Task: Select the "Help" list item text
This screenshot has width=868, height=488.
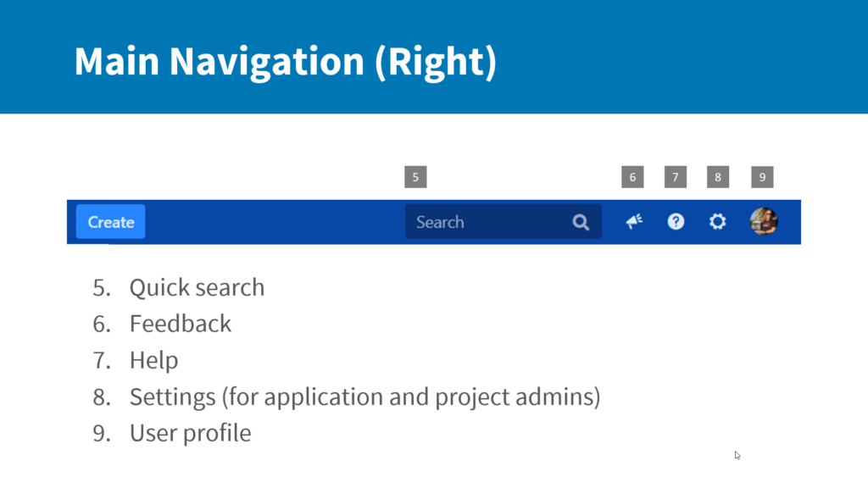Action: click(154, 361)
